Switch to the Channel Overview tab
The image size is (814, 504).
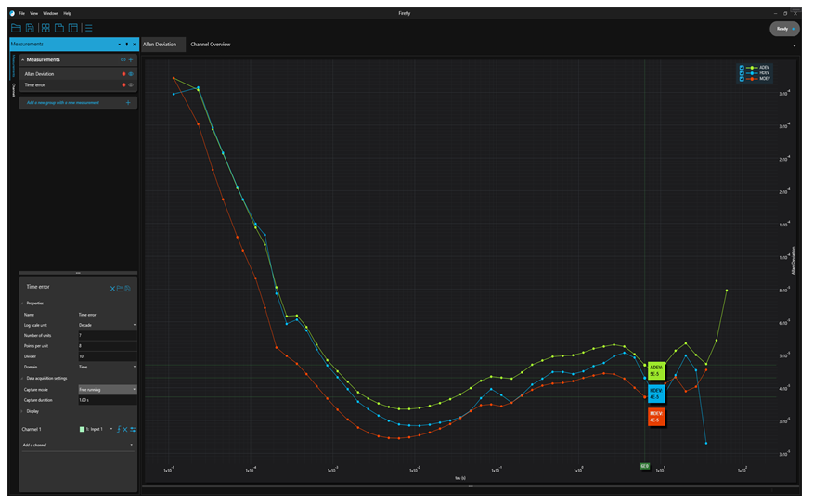coord(210,45)
